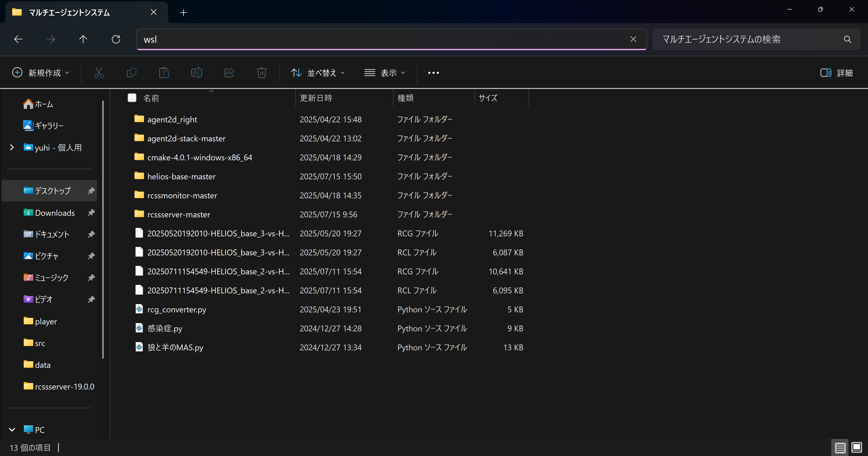Copy files with the Copy toolbar icon
868x456 pixels.
tap(131, 73)
